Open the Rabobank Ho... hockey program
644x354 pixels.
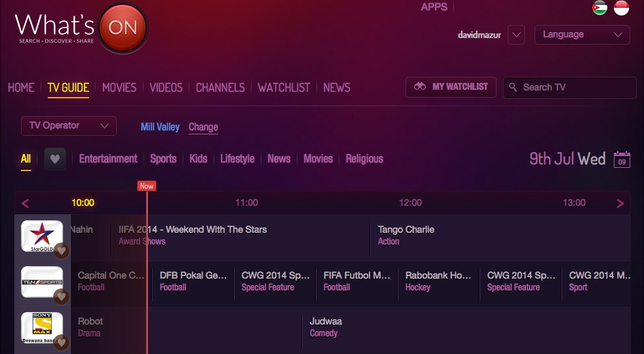click(438, 275)
